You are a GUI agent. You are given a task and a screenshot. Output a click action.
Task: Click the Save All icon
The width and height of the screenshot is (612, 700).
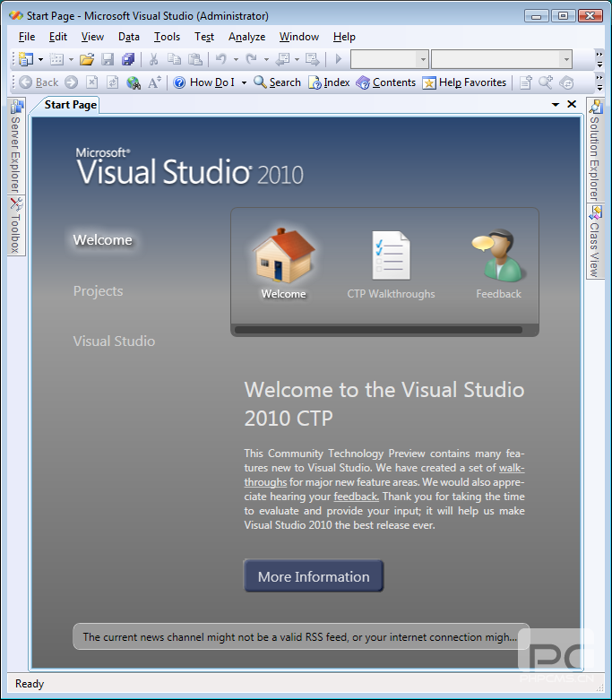tap(128, 59)
